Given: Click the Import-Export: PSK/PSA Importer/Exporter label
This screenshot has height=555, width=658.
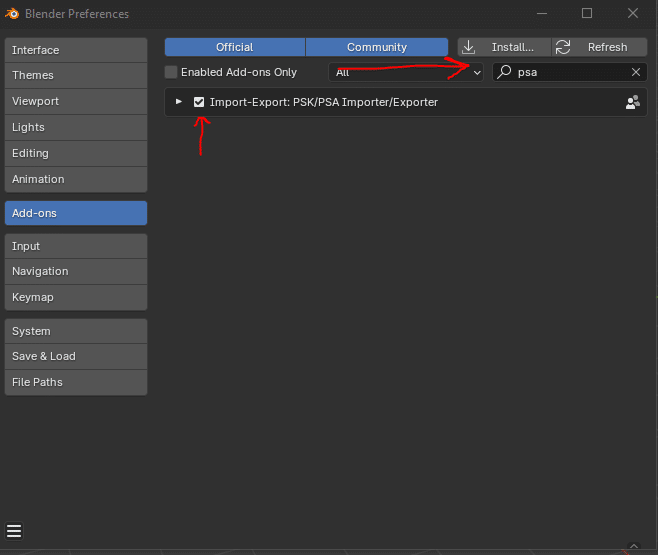Looking at the screenshot, I should tap(324, 102).
